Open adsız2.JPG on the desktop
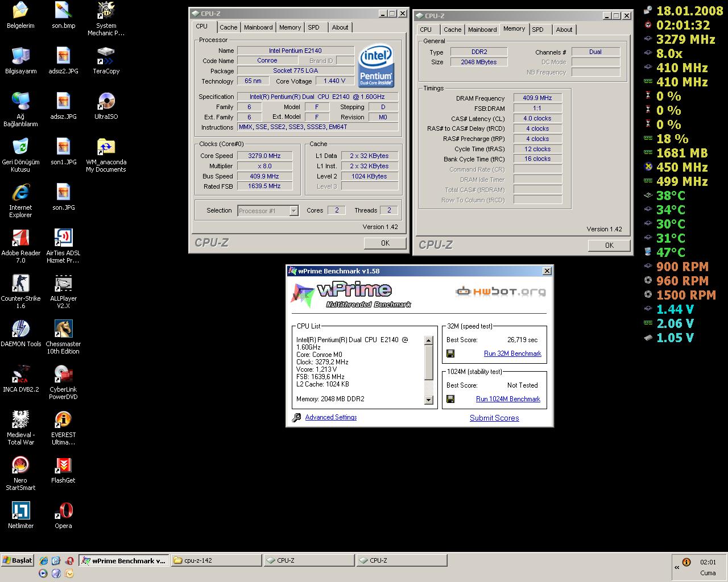This screenshot has width=728, height=582. pos(63,61)
